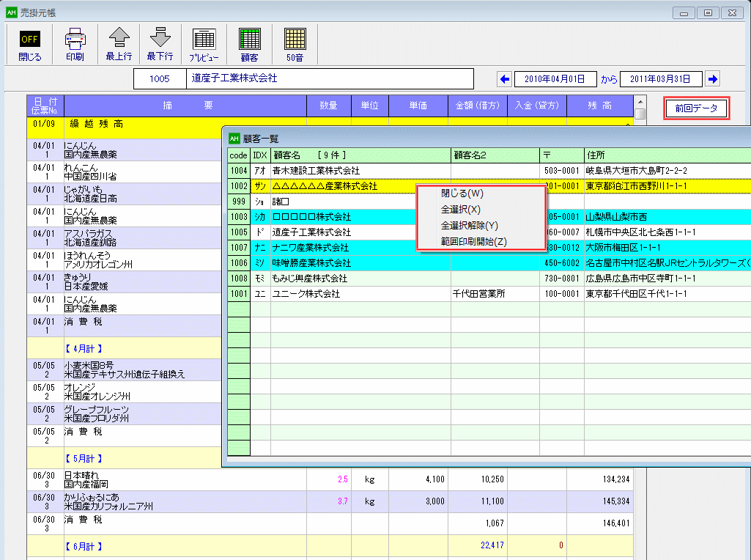Click the 残高 column header

(x=599, y=106)
